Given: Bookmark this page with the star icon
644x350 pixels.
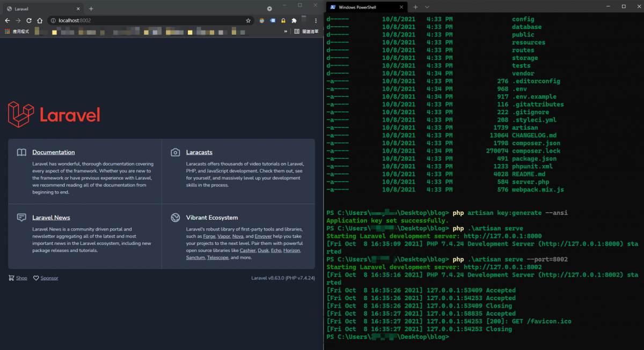Looking at the screenshot, I should [x=248, y=20].
